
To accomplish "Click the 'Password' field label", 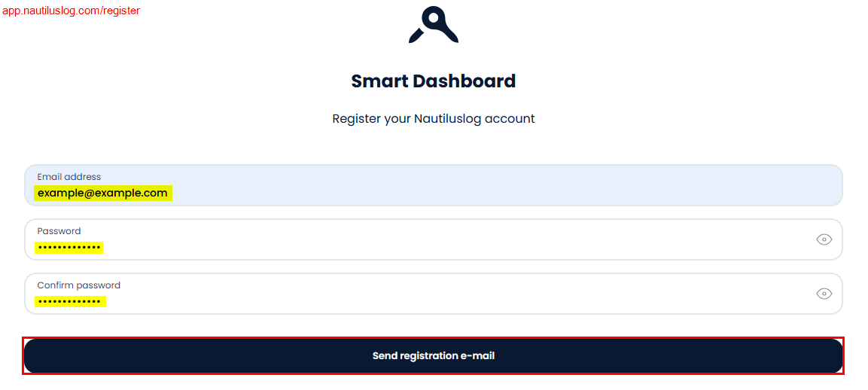I will 59,231.
